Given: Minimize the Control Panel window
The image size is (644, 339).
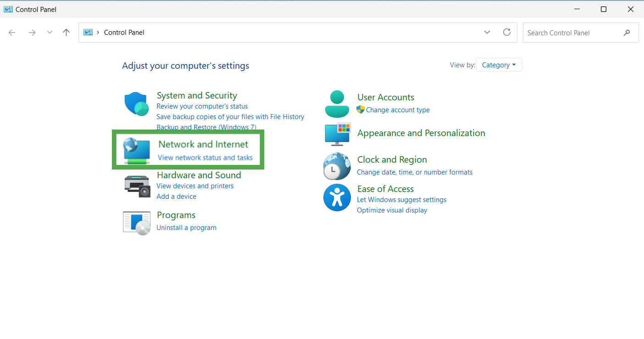Looking at the screenshot, I should click(x=577, y=9).
